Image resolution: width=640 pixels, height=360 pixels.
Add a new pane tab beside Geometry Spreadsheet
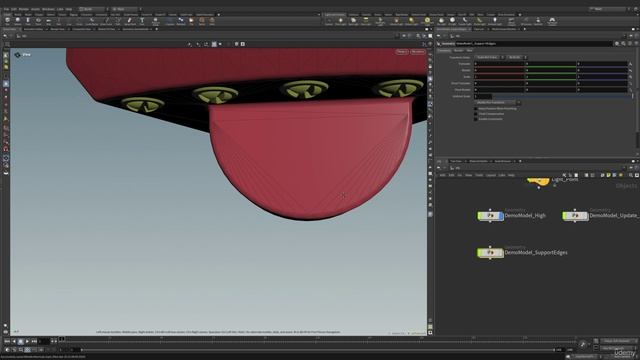[x=157, y=29]
